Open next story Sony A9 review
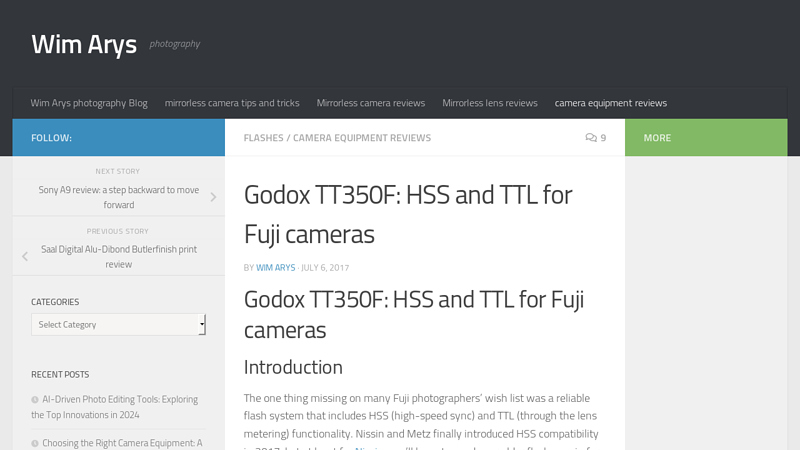This screenshot has height=450, width=800. tap(119, 197)
